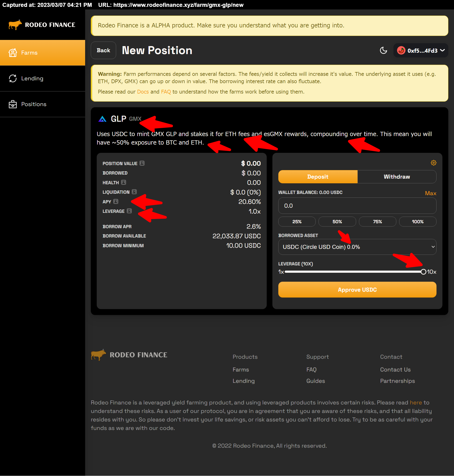Click the info icon next to Health
This screenshot has height=476, width=454.
(123, 182)
